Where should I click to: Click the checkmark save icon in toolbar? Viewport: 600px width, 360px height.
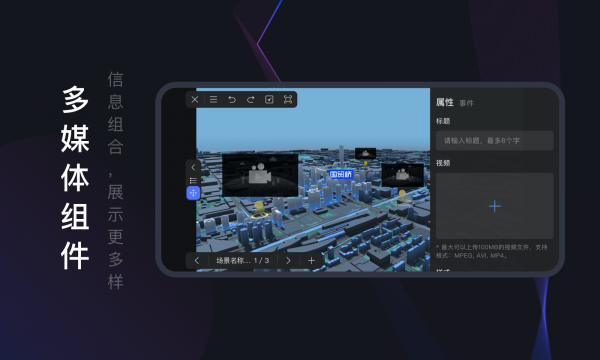pos(269,99)
